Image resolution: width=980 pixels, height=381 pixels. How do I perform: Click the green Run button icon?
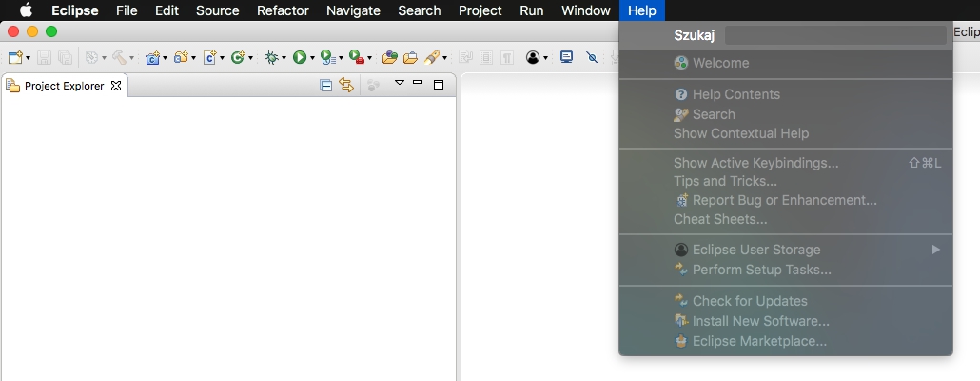(299, 58)
